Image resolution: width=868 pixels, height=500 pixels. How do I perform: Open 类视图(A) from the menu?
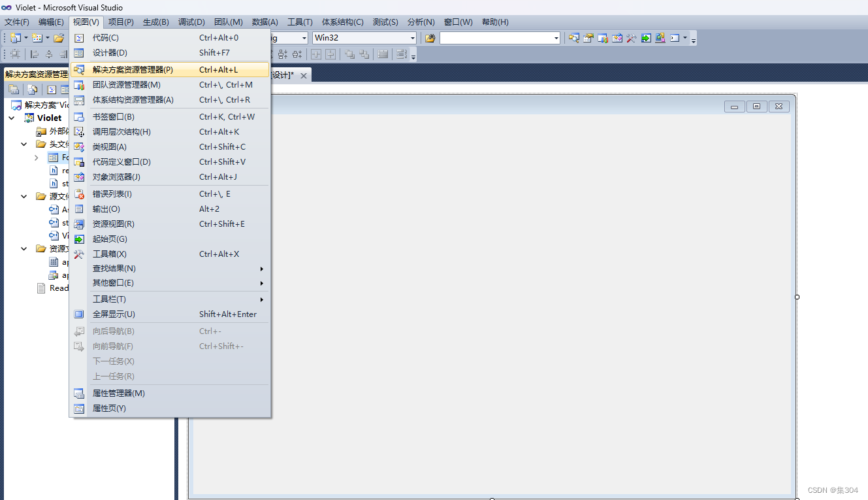170,146
